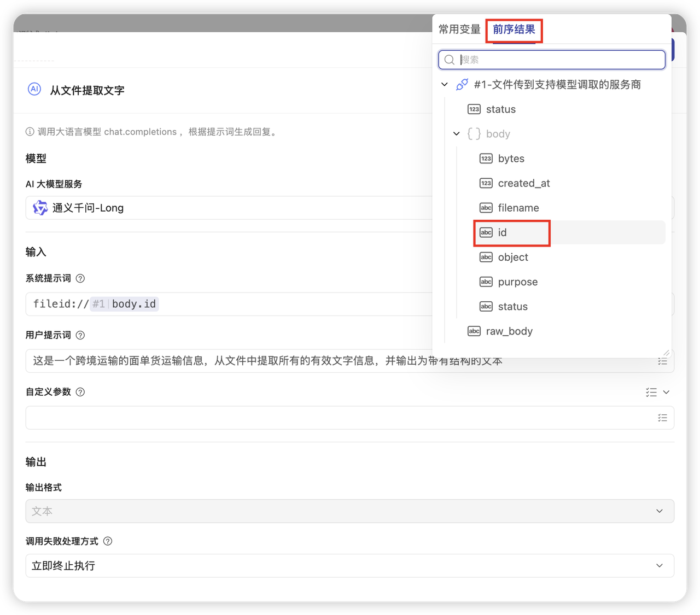Click the 通义千问 model logo icon

[40, 208]
